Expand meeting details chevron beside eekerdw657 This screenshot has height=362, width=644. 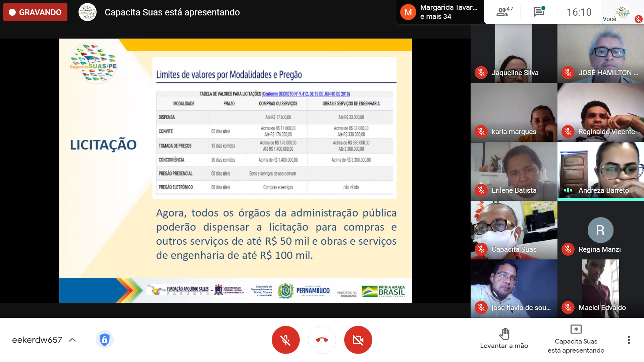pos(72,340)
